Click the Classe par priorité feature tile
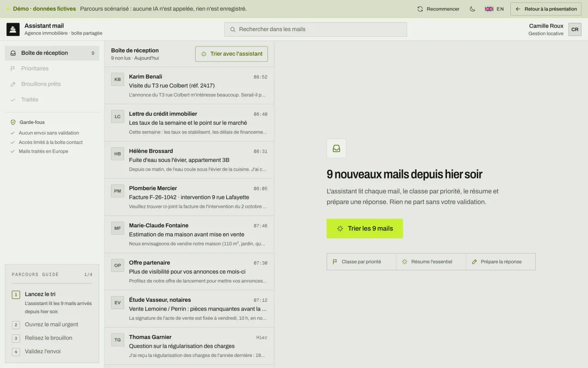The height and width of the screenshot is (368, 588). [x=362, y=262]
